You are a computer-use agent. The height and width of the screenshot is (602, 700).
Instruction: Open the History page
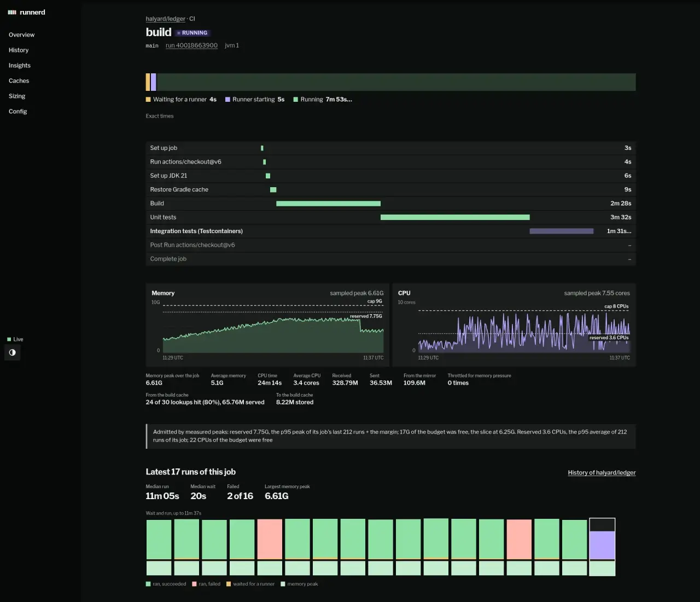point(19,50)
